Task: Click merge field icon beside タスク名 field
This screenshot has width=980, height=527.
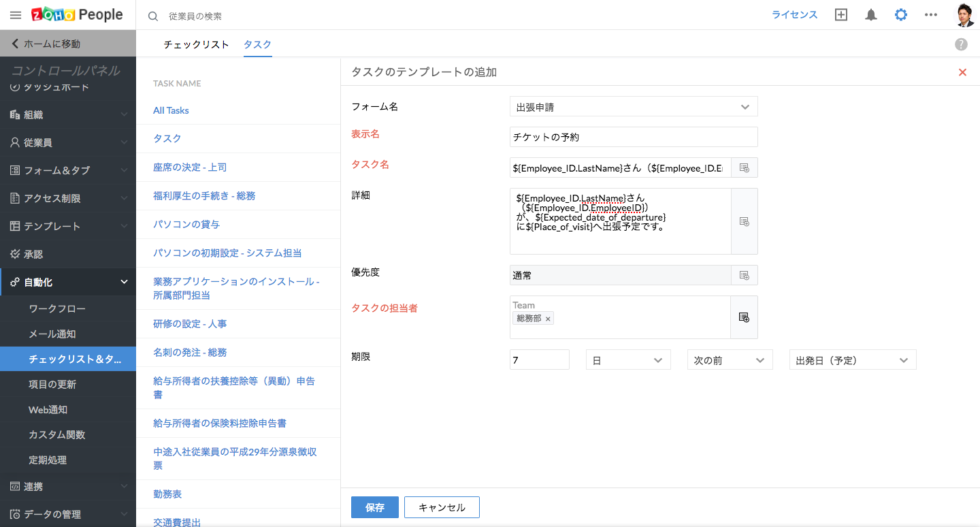Action: coord(744,167)
